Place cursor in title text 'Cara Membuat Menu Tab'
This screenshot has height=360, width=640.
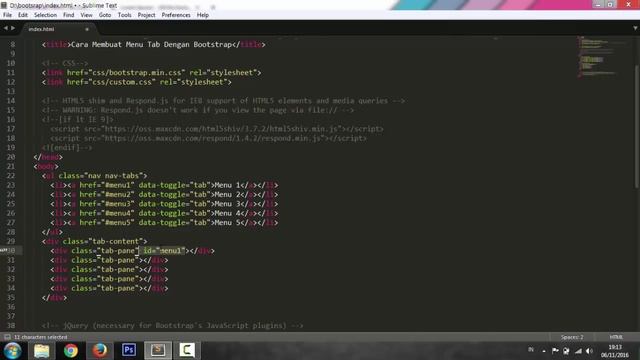[x=116, y=44]
